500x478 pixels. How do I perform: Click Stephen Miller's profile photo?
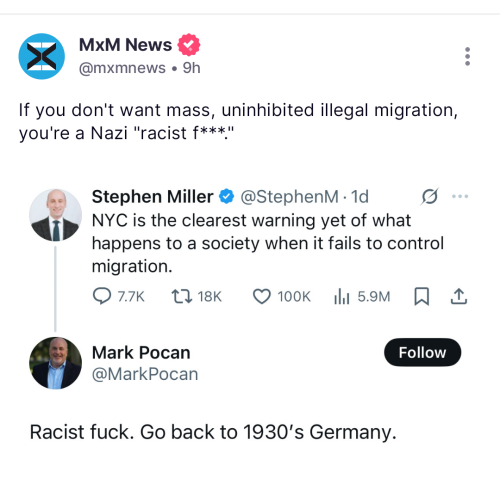pyautogui.click(x=55, y=215)
